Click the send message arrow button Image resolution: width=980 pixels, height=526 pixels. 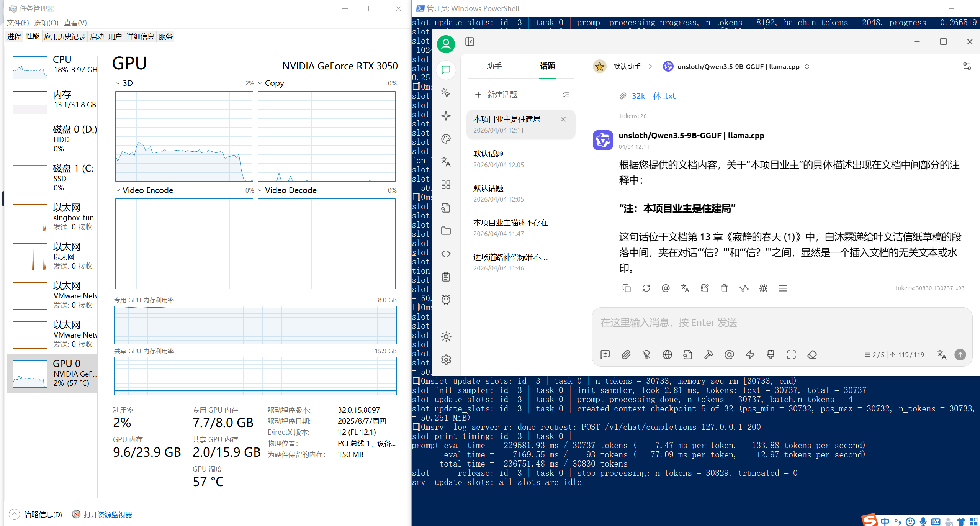pyautogui.click(x=960, y=355)
